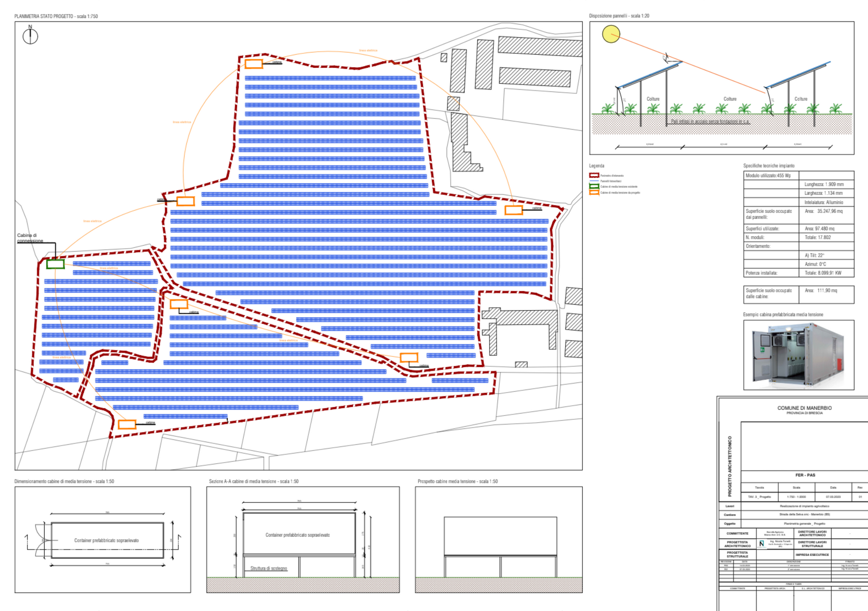Click the north arrow compass symbol
This screenshot has width=868, height=611.
tap(30, 36)
